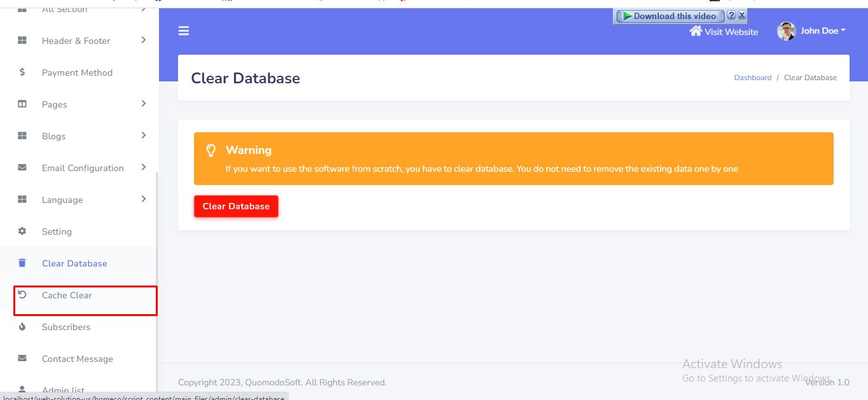This screenshot has height=400, width=868.
Task: Follow the Dashboard breadcrumb link
Action: coord(752,78)
